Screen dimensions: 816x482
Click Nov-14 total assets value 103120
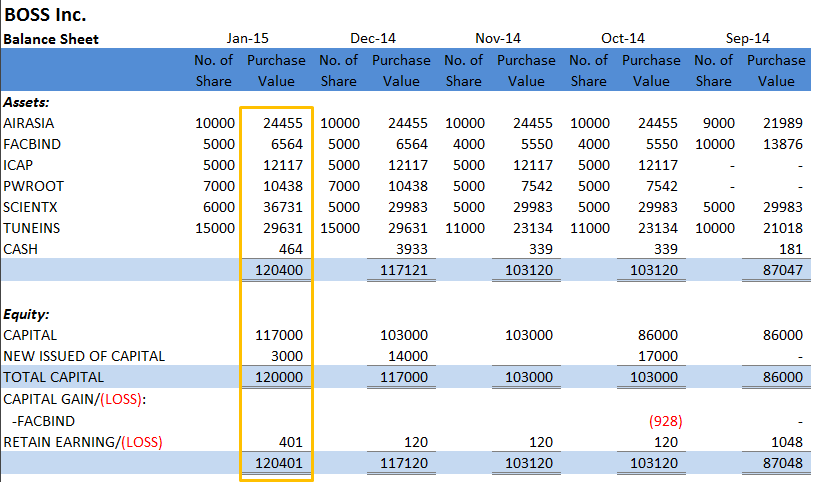tap(529, 270)
